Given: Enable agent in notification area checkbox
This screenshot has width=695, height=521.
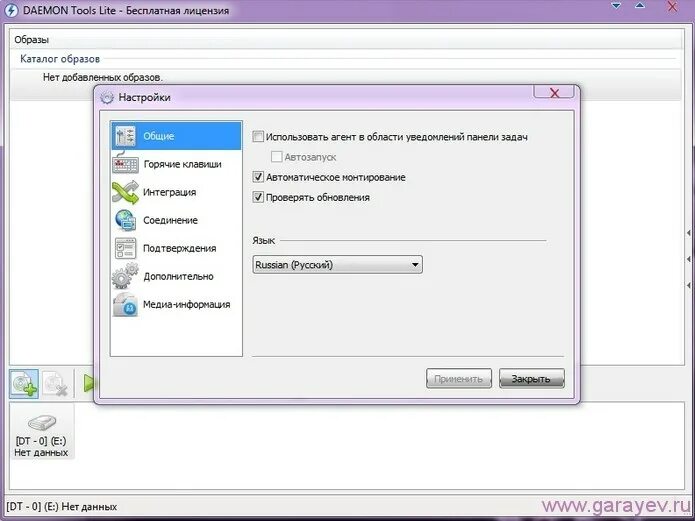Looking at the screenshot, I should coord(258,137).
